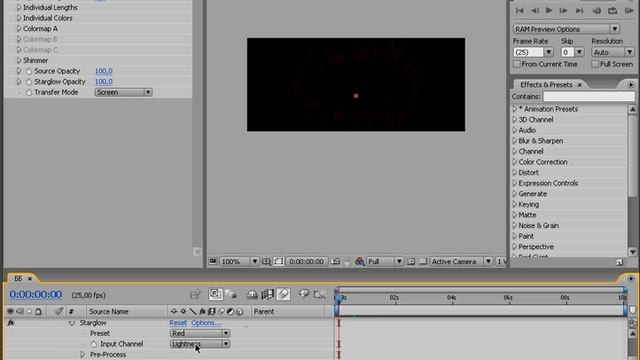Show last snapshot icon in viewer
640x360 pixels.
tap(347, 262)
